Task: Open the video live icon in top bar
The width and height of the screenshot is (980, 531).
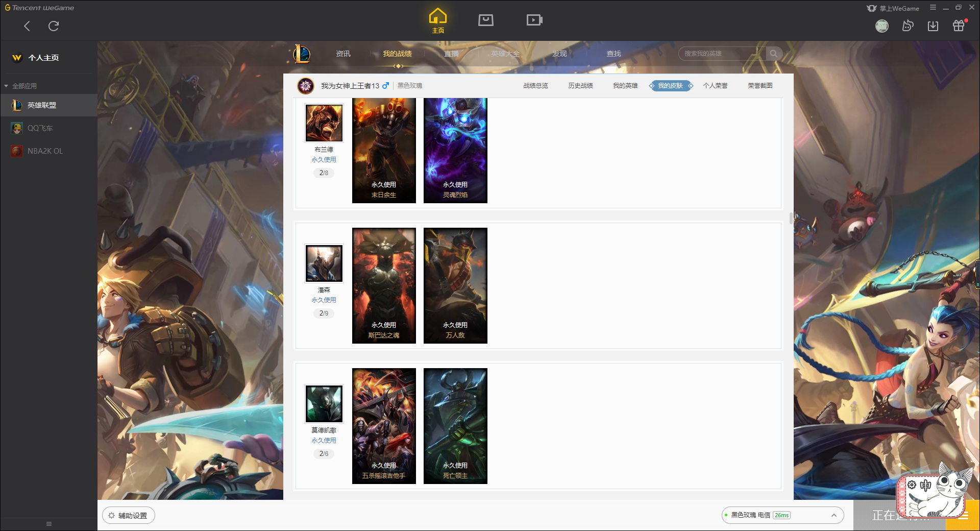Action: point(534,20)
